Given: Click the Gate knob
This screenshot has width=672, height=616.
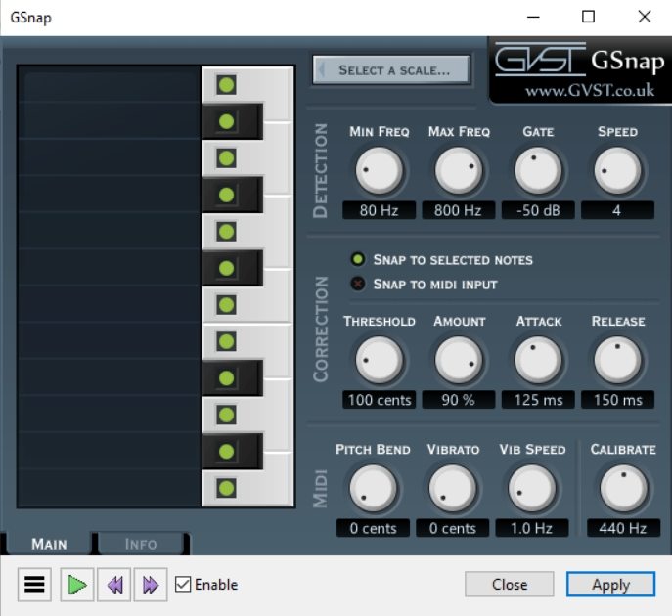Looking at the screenshot, I should click(538, 170).
